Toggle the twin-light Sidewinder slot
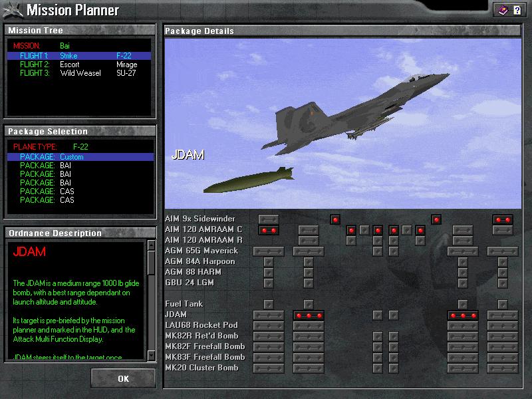532x399 pixels. (x=503, y=219)
